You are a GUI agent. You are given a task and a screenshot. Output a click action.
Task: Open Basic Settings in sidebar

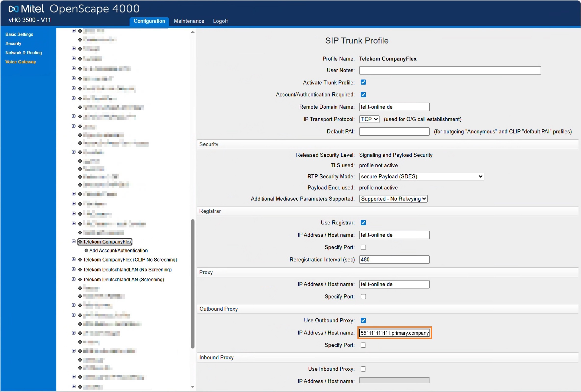tap(19, 34)
